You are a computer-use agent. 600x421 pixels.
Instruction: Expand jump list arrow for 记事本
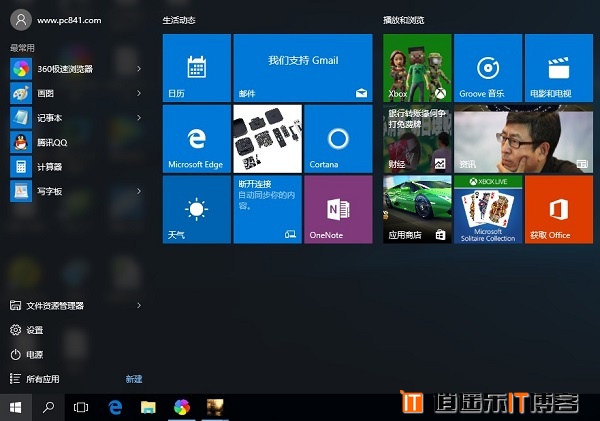point(139,118)
